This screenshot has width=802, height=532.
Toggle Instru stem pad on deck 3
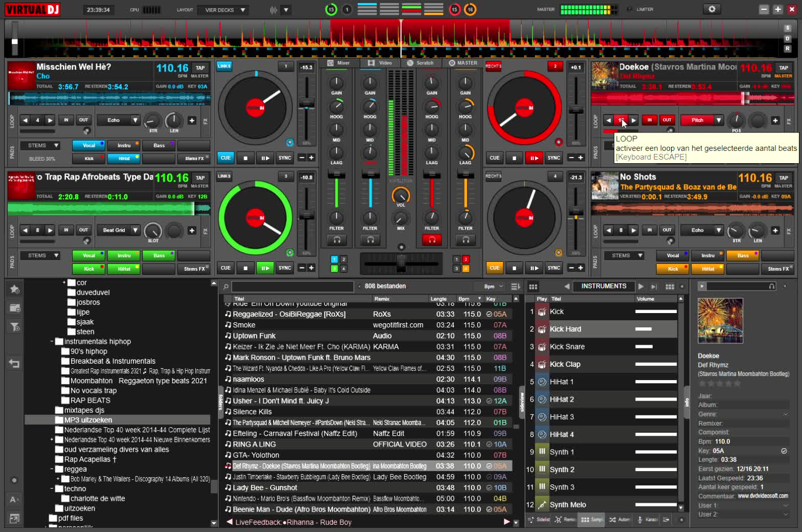pyautogui.click(x=124, y=255)
